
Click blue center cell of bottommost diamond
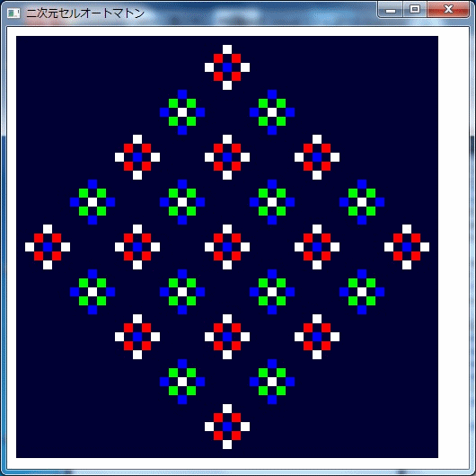227,427
